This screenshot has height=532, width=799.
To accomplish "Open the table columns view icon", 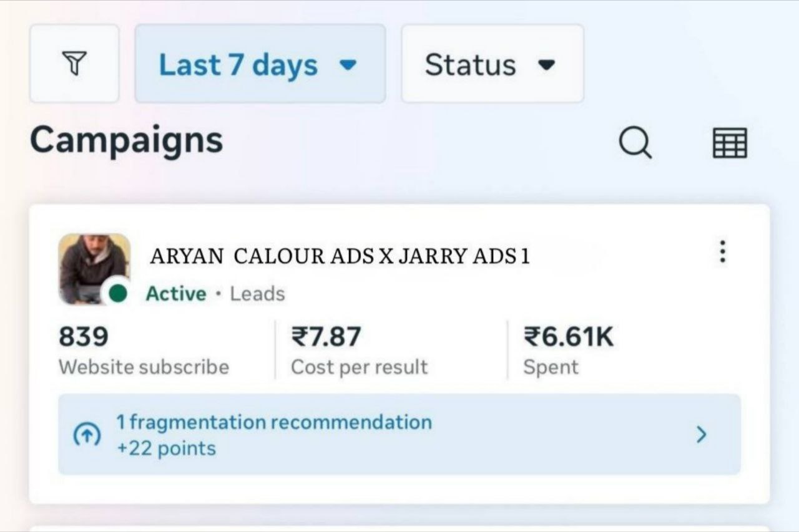I will tap(729, 143).
